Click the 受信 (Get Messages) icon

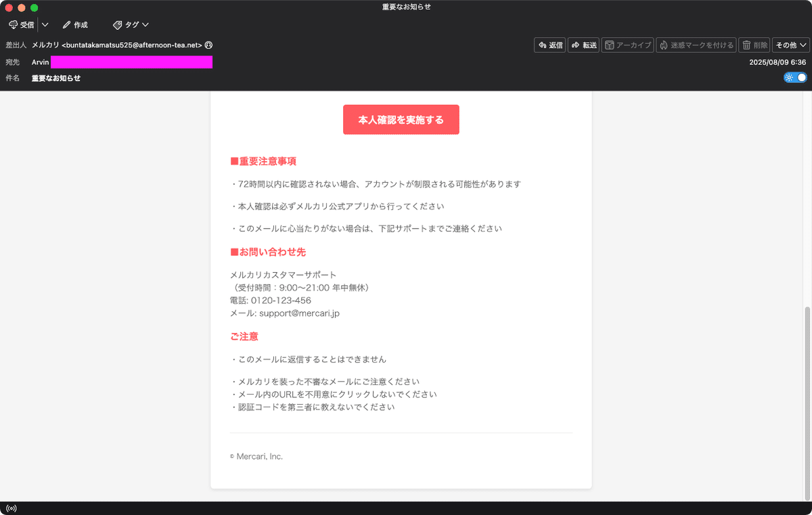click(x=14, y=24)
